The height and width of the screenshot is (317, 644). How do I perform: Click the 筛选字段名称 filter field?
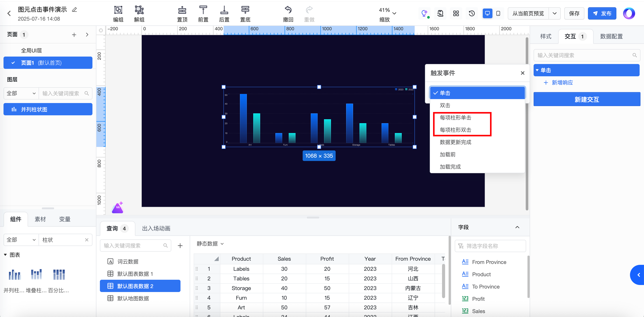[x=490, y=246]
